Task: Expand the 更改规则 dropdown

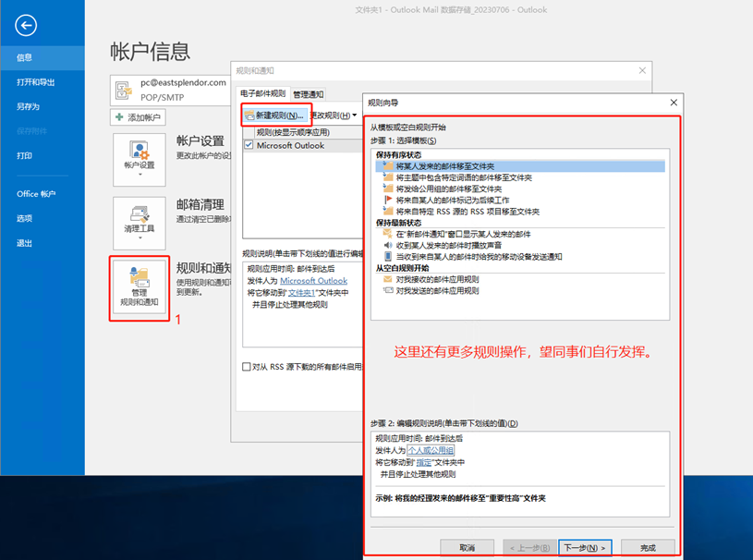Action: coord(334,116)
